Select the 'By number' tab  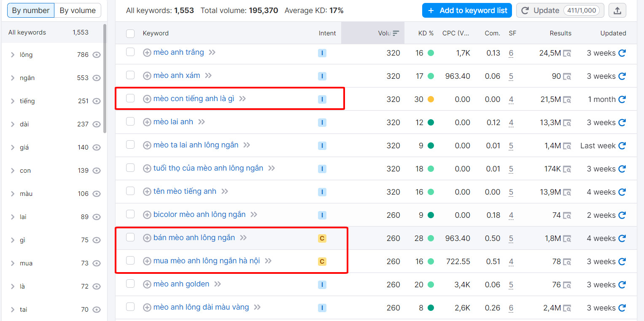tap(30, 10)
